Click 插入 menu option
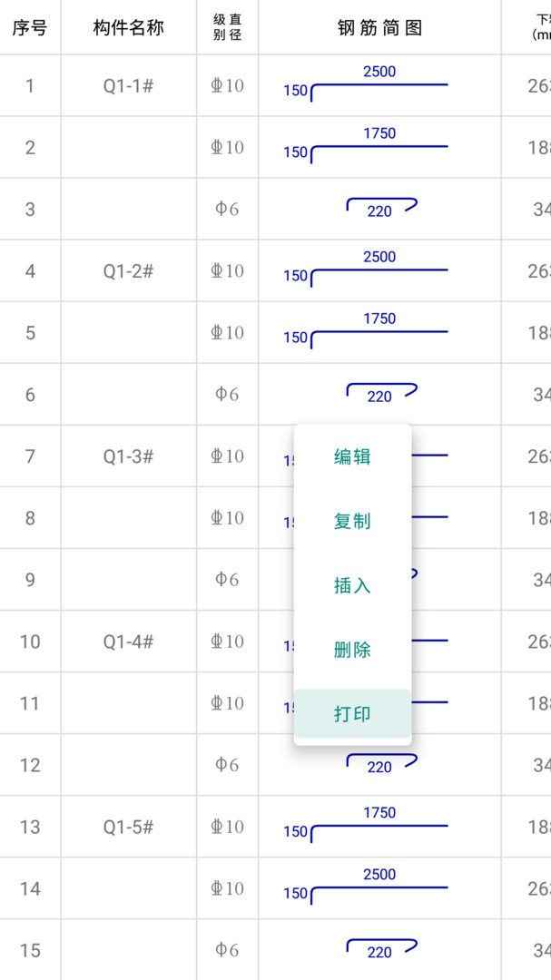This screenshot has height=980, width=551. click(352, 585)
